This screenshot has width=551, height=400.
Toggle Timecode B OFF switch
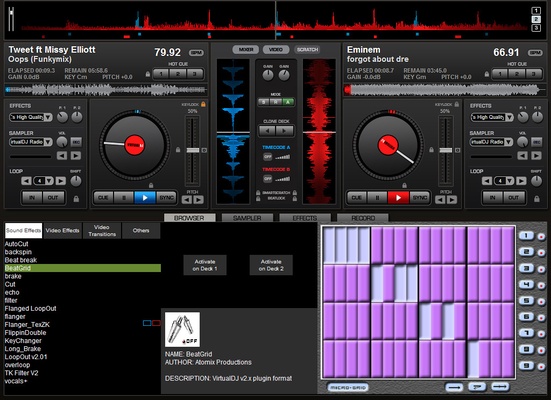[x=268, y=179]
